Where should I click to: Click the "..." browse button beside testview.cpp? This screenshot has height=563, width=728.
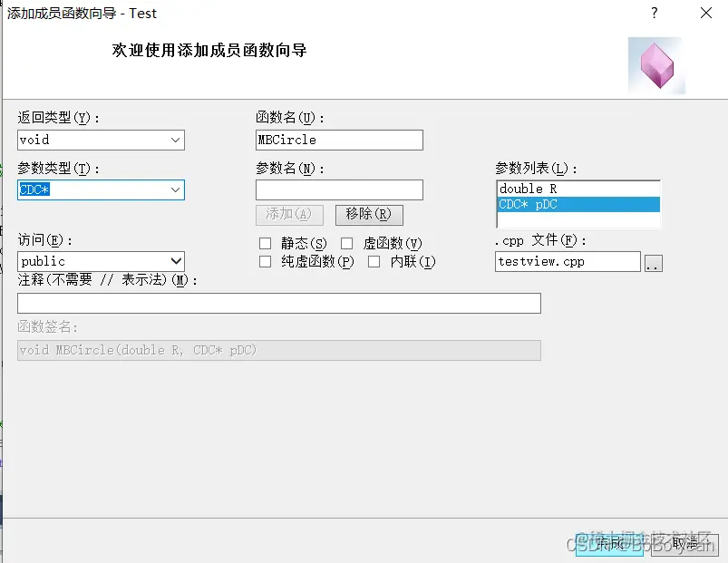[654, 261]
